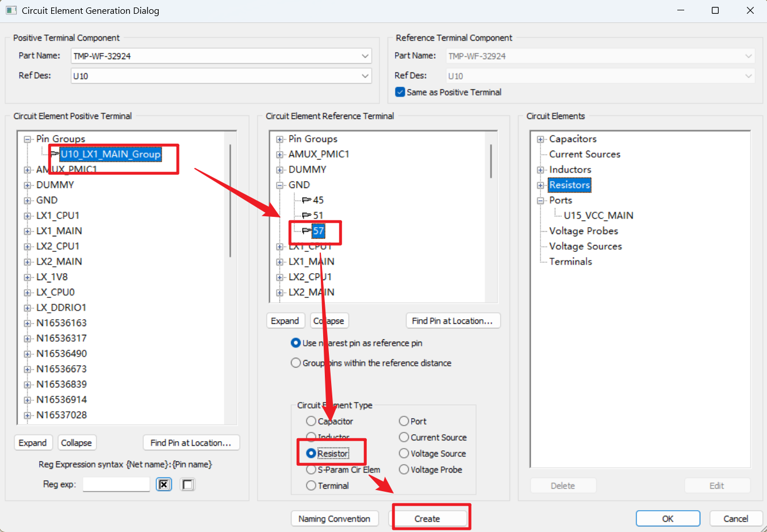Open the Positive Terminal Ref Des dropdown
The image size is (767, 532).
pyautogui.click(x=365, y=76)
